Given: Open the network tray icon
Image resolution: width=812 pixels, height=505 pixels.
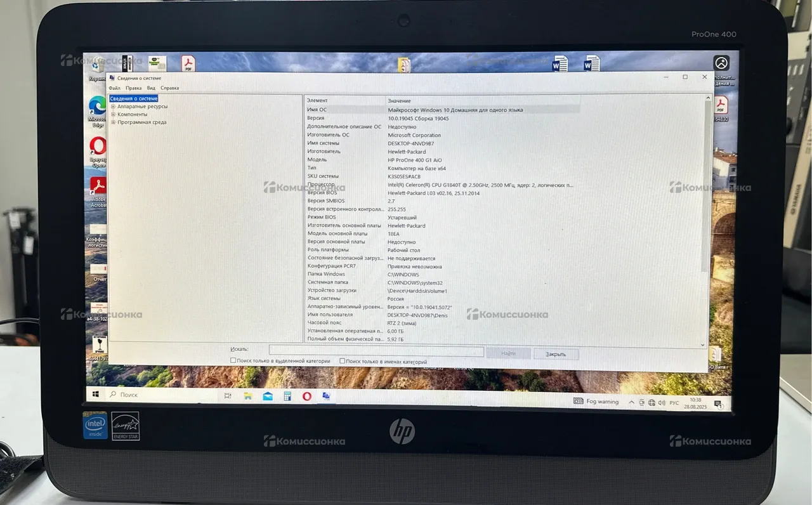Looking at the screenshot, I should pyautogui.click(x=652, y=402).
